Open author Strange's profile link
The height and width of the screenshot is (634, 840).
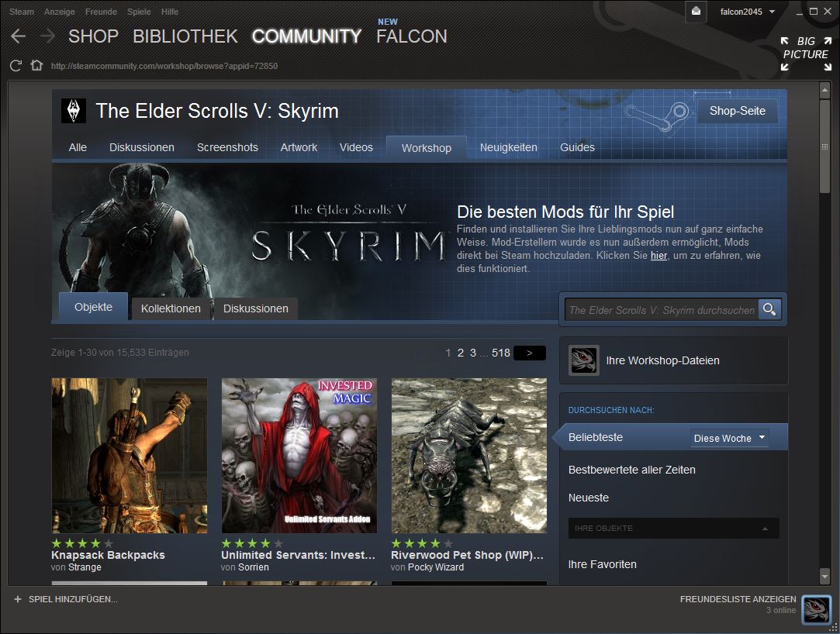85,567
